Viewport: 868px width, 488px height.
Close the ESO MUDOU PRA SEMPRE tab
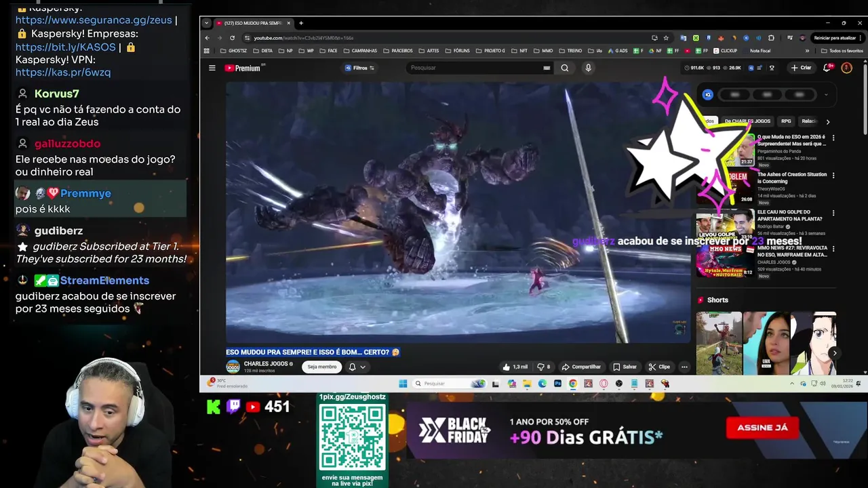point(290,23)
